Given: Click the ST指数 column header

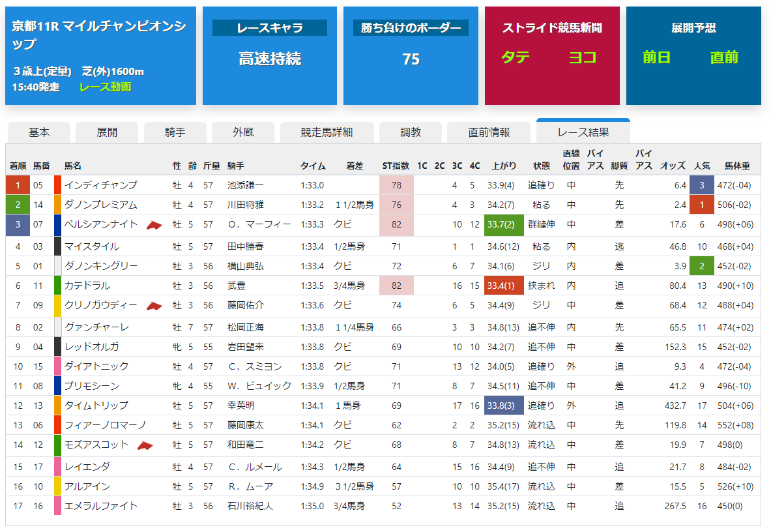Looking at the screenshot, I should point(396,166).
